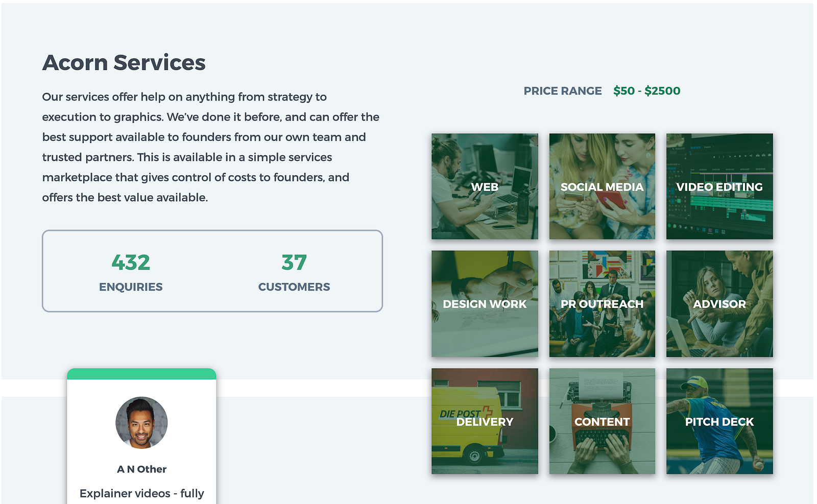Open the PR OUTREACH service tile

pyautogui.click(x=602, y=304)
